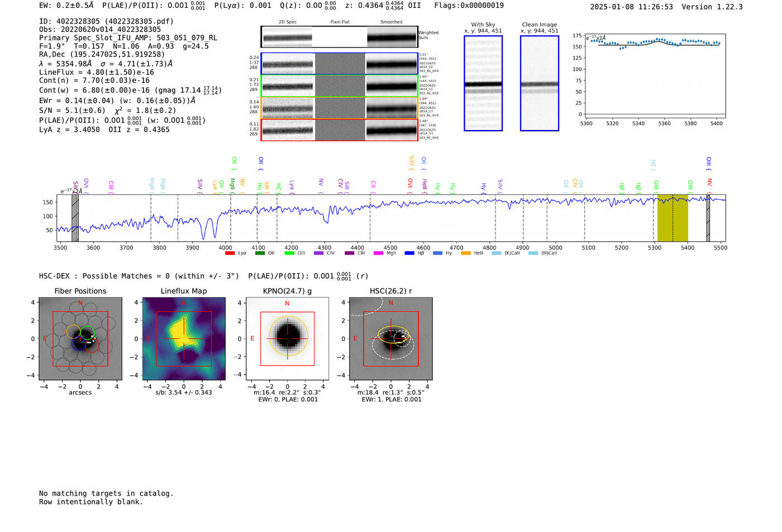782x532 pixels.
Task: Click the Clean Image 2D cutout
Action: point(539,83)
